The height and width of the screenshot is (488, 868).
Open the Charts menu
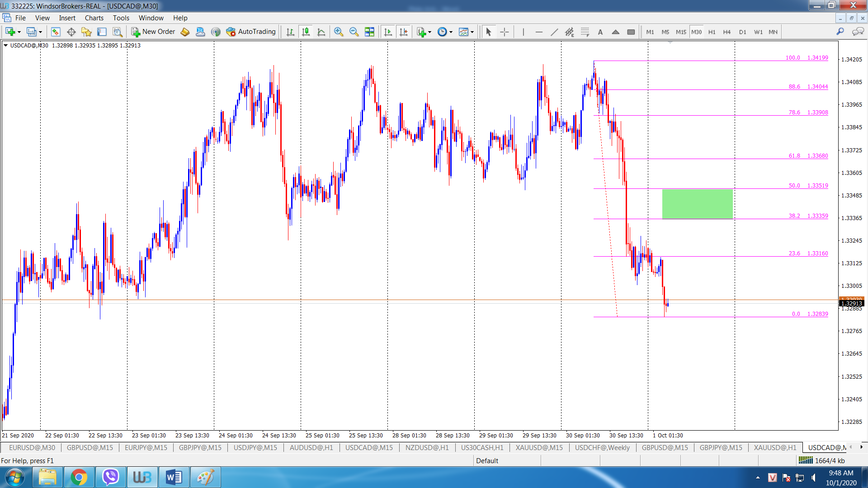(94, 18)
